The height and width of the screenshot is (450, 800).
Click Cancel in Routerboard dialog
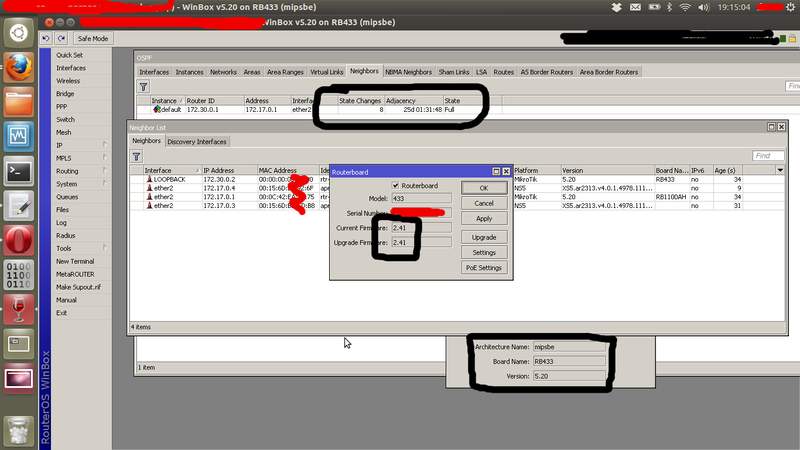[x=484, y=203]
